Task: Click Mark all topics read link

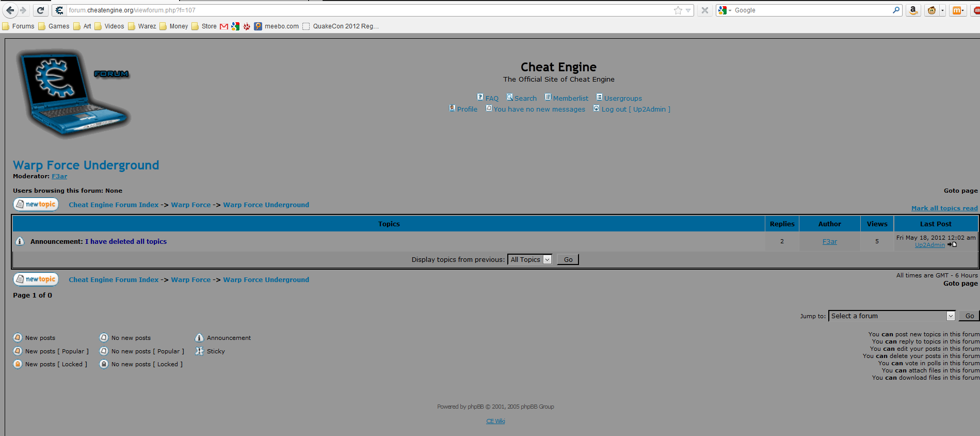Action: 944,208
